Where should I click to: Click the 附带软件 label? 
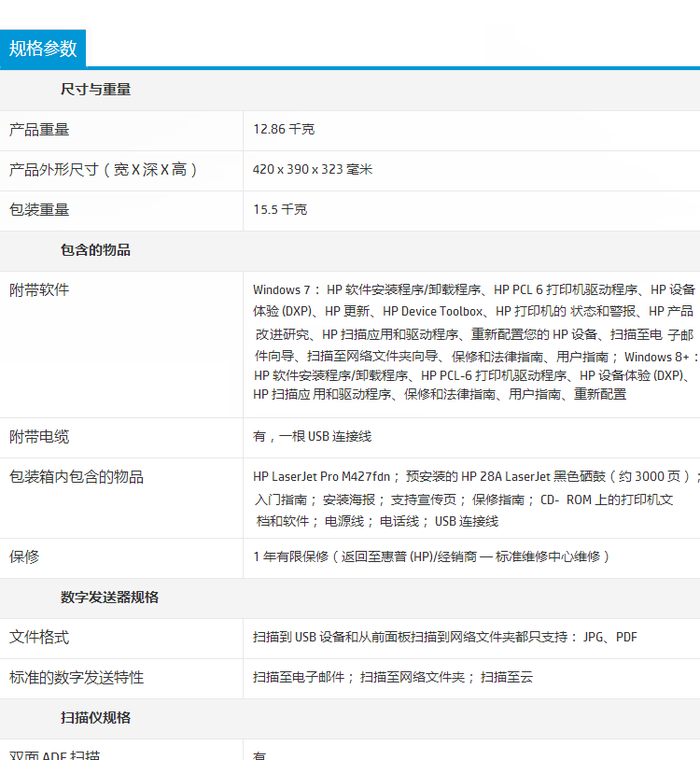pyautogui.click(x=39, y=290)
